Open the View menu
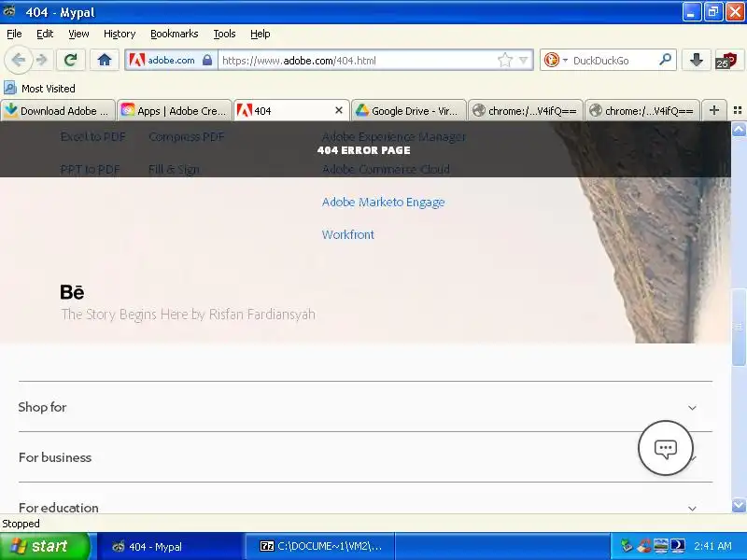Viewport: 747px width, 560px height. (x=78, y=34)
